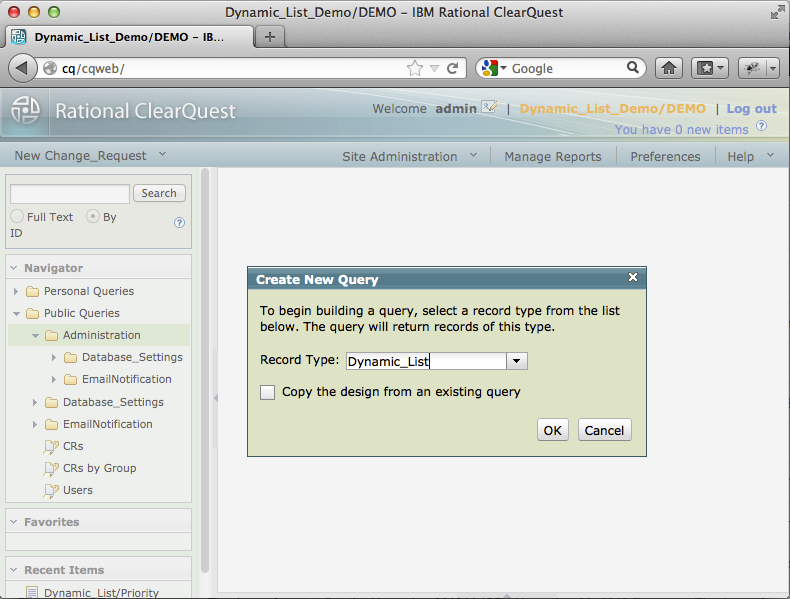The width and height of the screenshot is (790, 599).
Task: Expand the Personal Queries tree node
Action: coord(16,291)
